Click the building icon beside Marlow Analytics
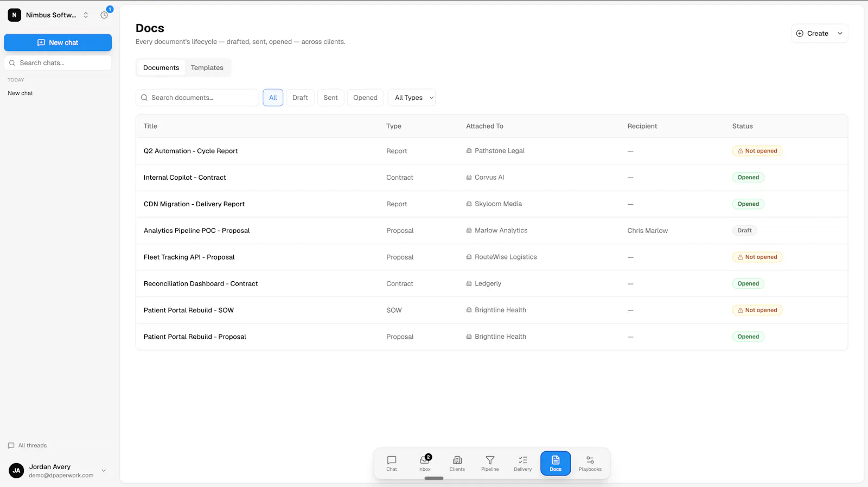Screen dimensions: 868x487 pos(469,231)
